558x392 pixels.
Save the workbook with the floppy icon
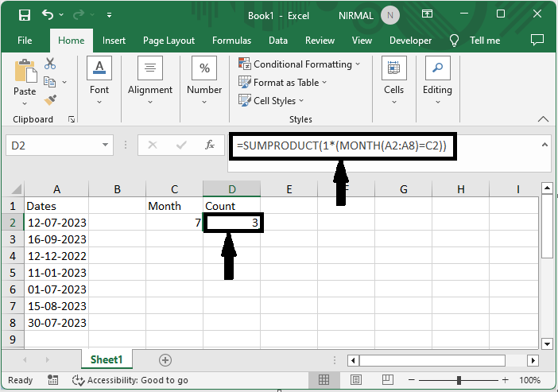click(x=25, y=15)
